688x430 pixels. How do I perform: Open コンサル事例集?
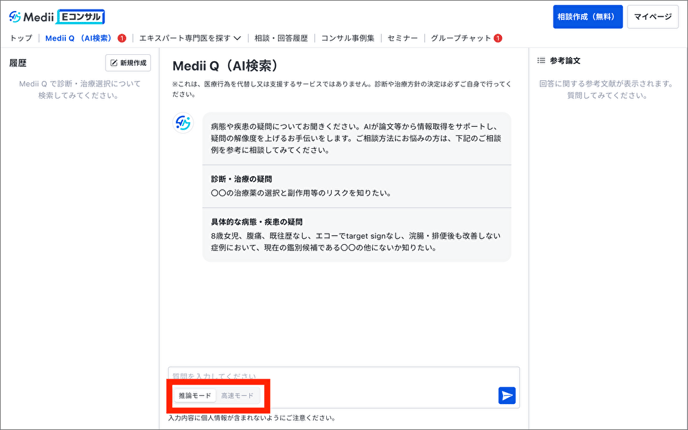coord(348,38)
